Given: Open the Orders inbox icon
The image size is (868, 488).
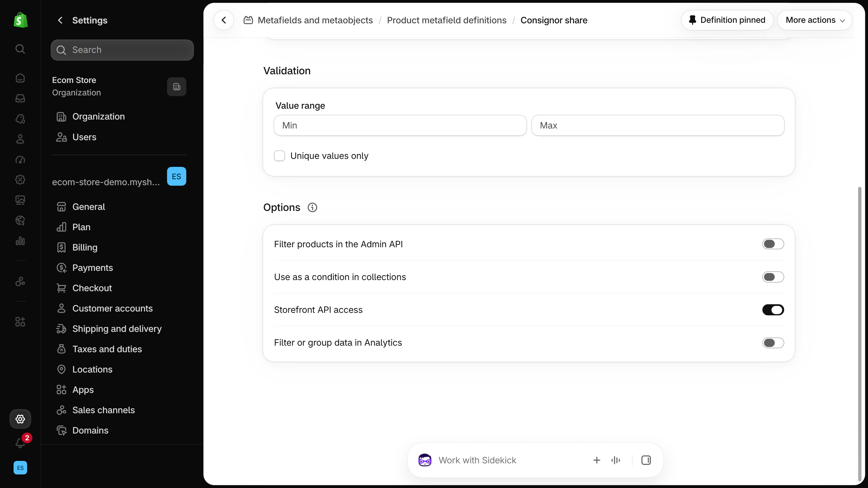Looking at the screenshot, I should tap(20, 98).
